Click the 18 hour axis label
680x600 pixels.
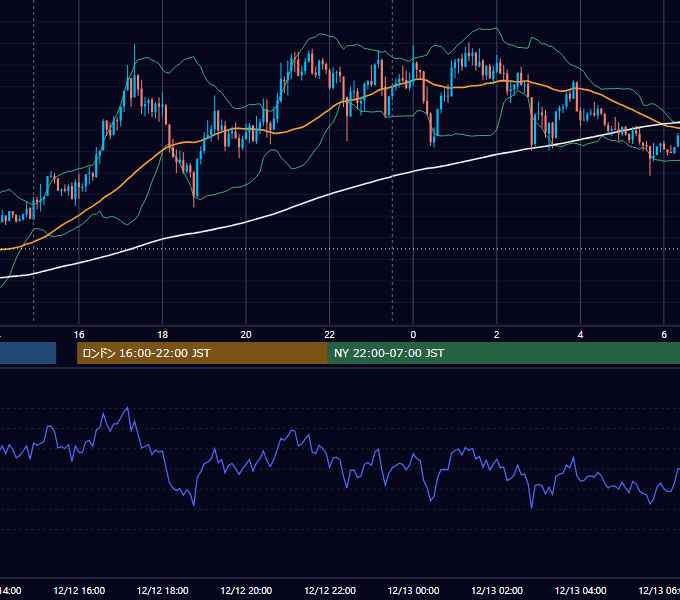[x=163, y=335]
